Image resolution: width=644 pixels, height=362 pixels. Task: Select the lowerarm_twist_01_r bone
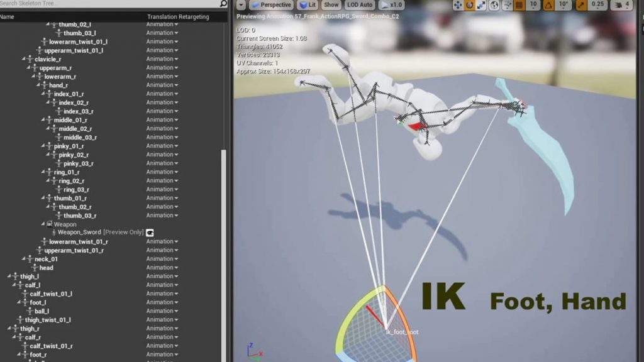click(79, 242)
